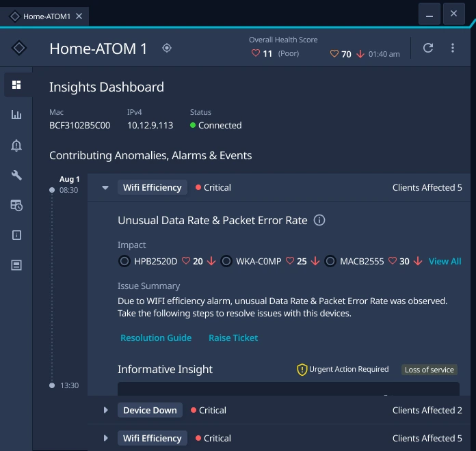Collapse the expanded Wifi Efficiency row
This screenshot has height=451, width=476.
[x=105, y=188]
